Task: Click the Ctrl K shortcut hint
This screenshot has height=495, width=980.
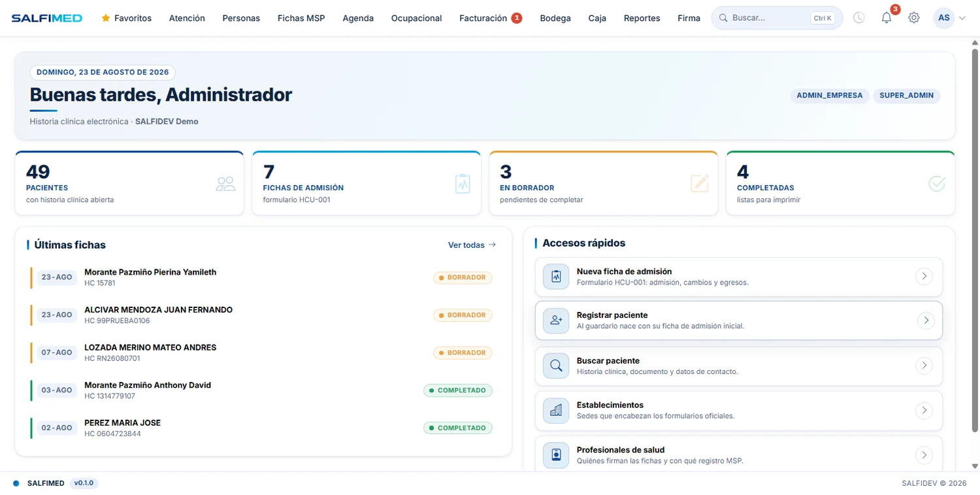Action: [x=823, y=18]
